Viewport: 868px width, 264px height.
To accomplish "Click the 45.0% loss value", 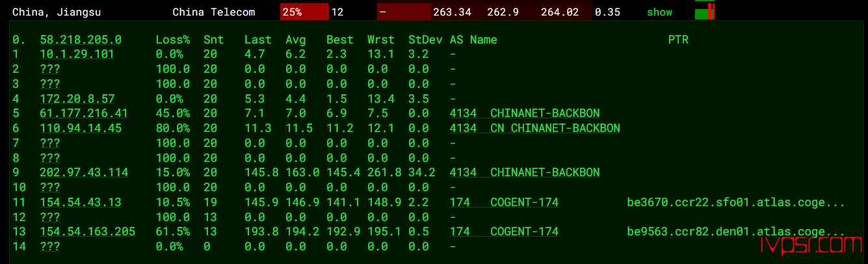I will pyautogui.click(x=172, y=114).
